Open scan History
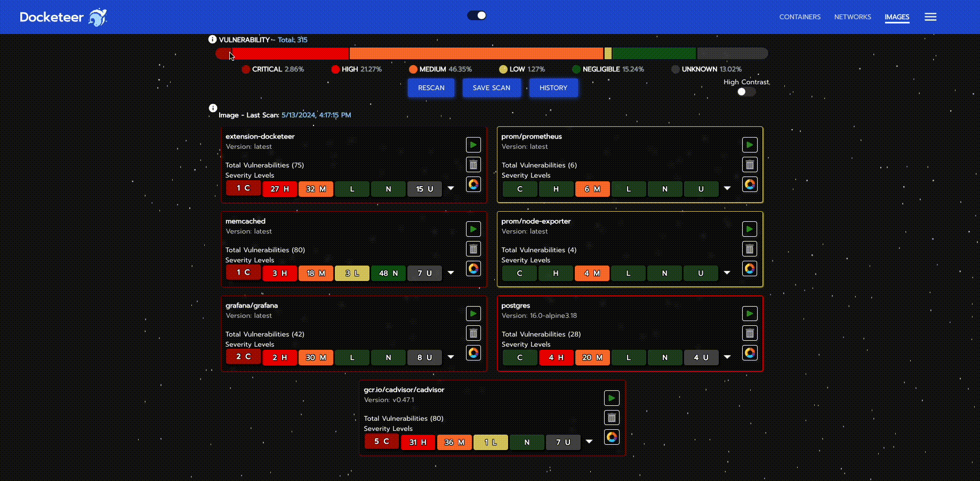The height and width of the screenshot is (481, 980). pos(553,88)
